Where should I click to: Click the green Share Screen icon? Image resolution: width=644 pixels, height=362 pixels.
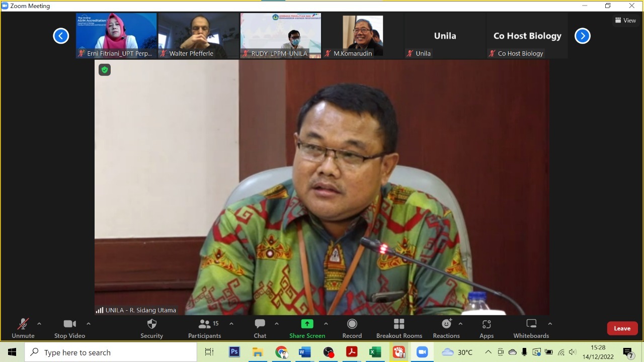tap(307, 324)
